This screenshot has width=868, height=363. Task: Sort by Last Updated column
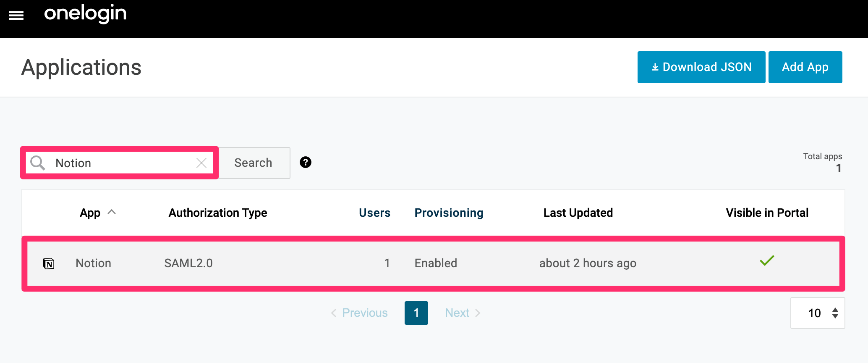point(578,213)
